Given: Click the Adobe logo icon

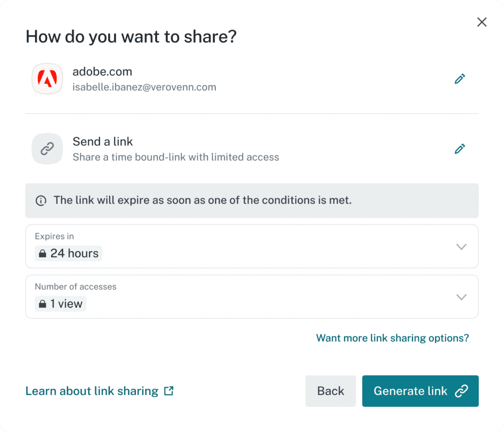Looking at the screenshot, I should (x=47, y=79).
